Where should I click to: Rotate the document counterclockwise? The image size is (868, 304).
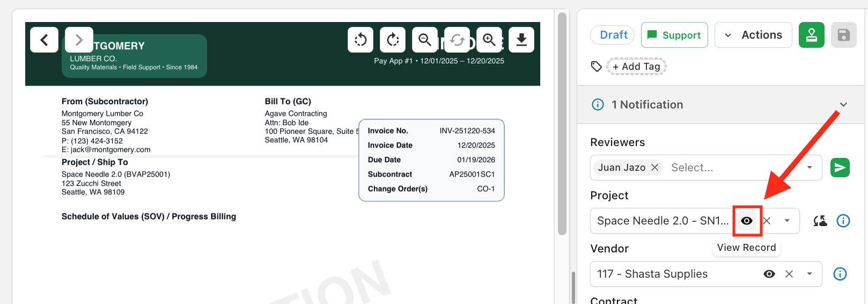(x=361, y=40)
